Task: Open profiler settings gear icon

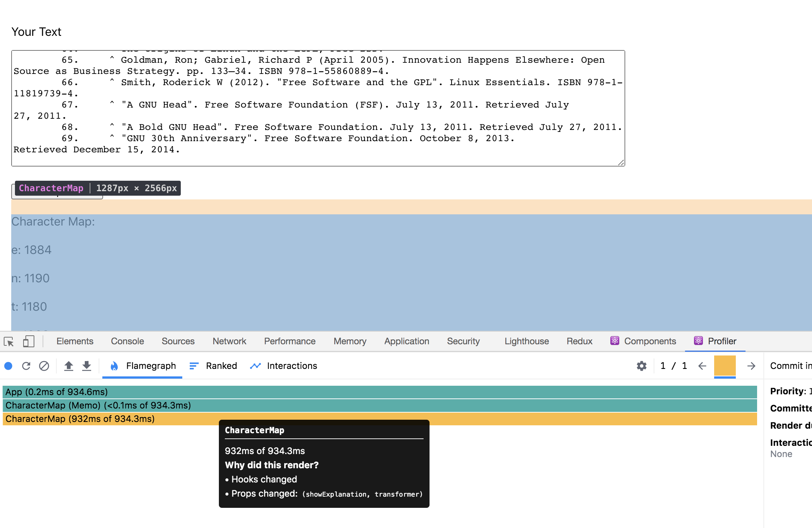Action: click(x=641, y=366)
